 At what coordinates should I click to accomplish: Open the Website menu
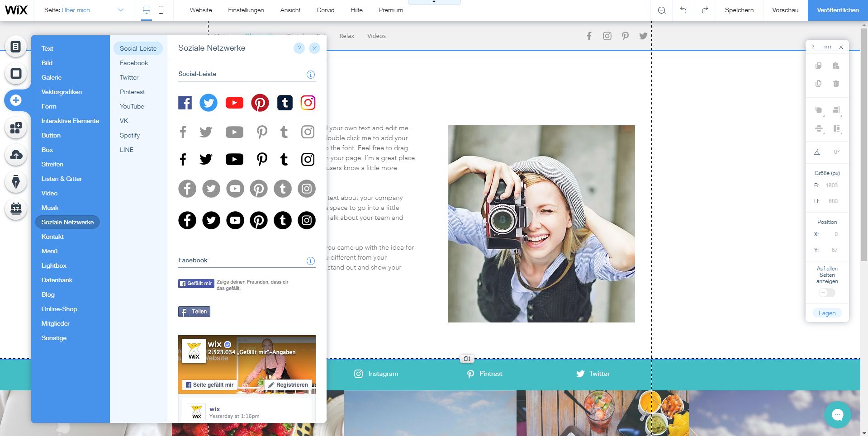point(201,10)
